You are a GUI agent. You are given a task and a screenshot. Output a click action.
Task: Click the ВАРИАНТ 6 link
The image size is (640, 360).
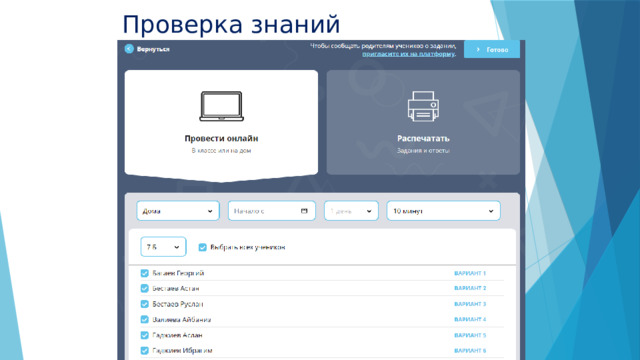click(x=470, y=351)
